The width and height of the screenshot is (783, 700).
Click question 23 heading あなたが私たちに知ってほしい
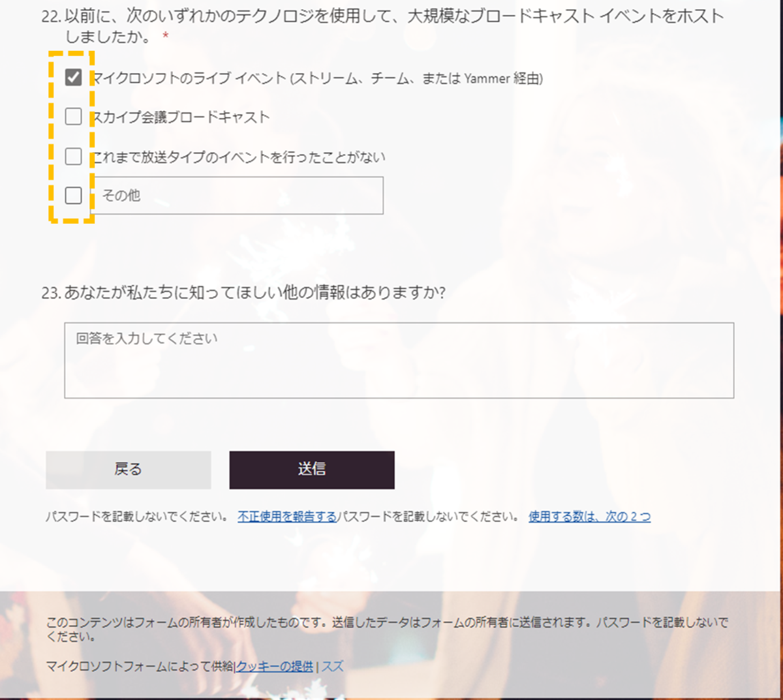pos(243,293)
